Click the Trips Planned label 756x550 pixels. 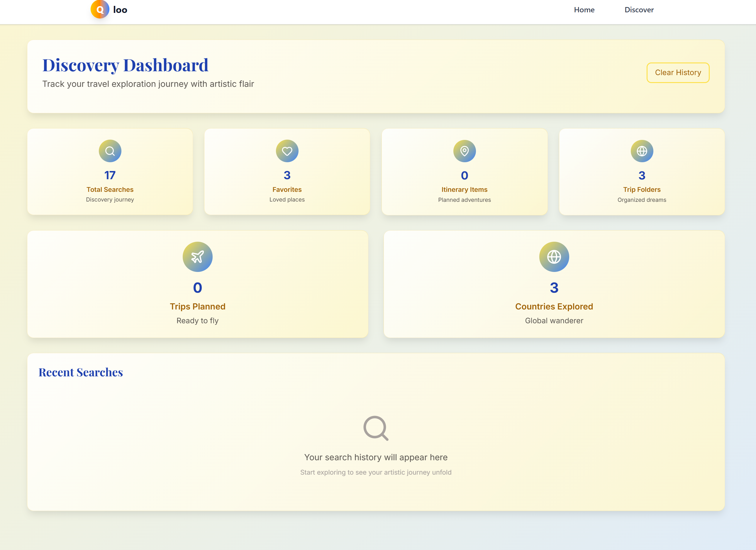(x=198, y=306)
